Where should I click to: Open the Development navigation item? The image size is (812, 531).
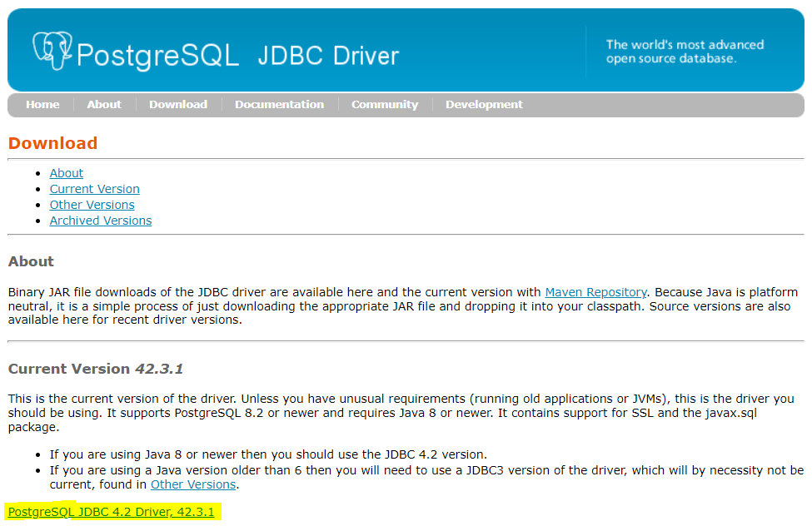pos(484,104)
